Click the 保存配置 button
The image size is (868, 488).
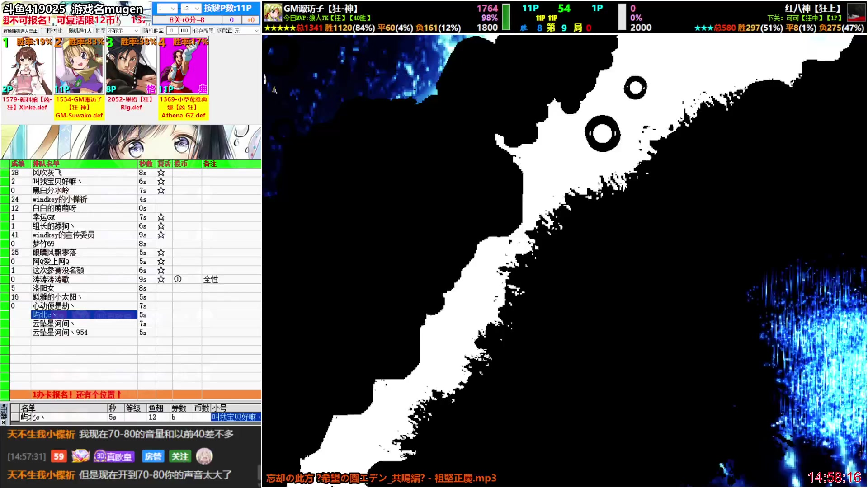click(203, 31)
